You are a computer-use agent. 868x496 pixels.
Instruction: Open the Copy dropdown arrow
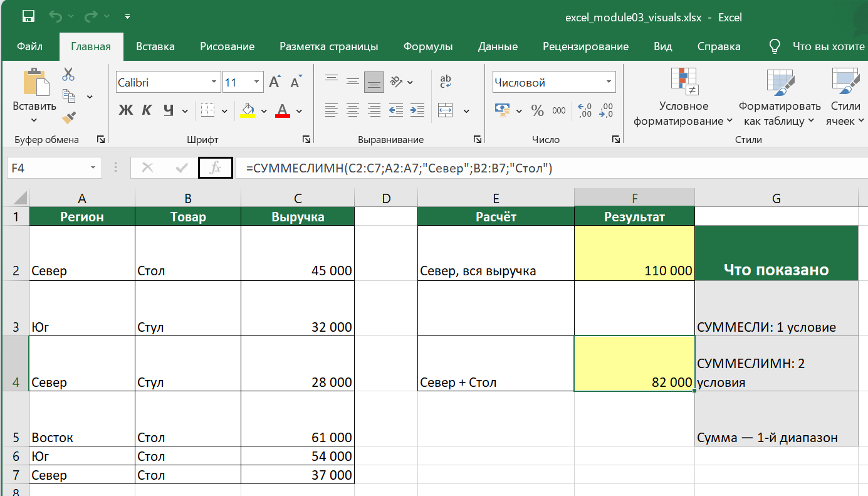(90, 97)
